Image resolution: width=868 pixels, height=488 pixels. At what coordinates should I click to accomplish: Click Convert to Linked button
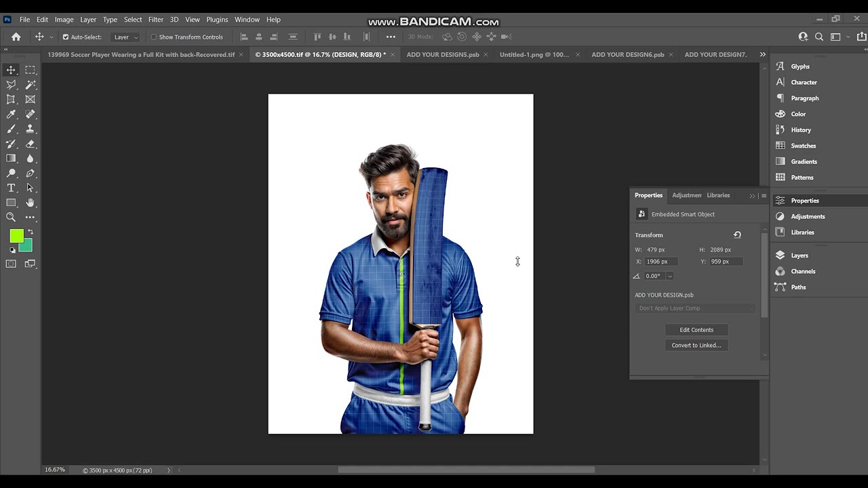696,346
